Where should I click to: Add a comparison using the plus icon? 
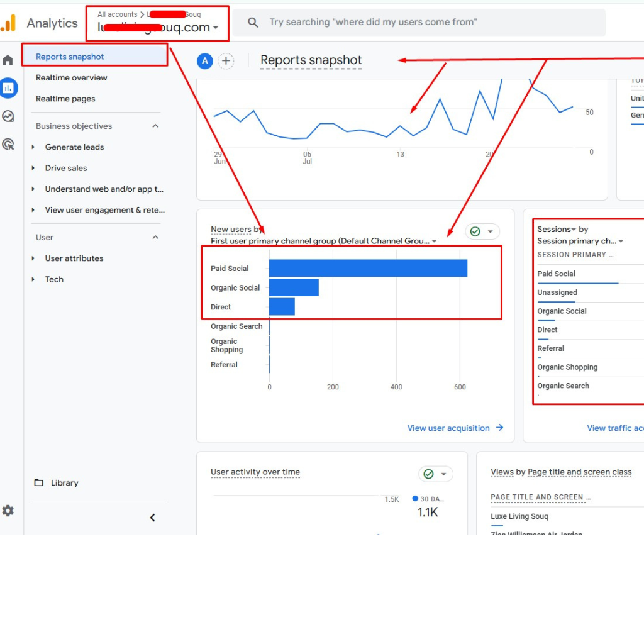(x=226, y=61)
